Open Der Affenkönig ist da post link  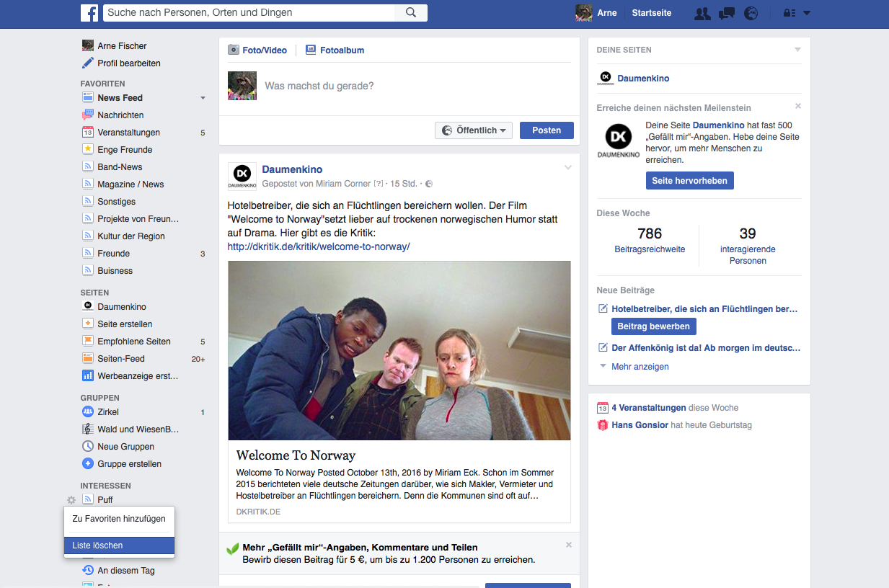point(706,347)
